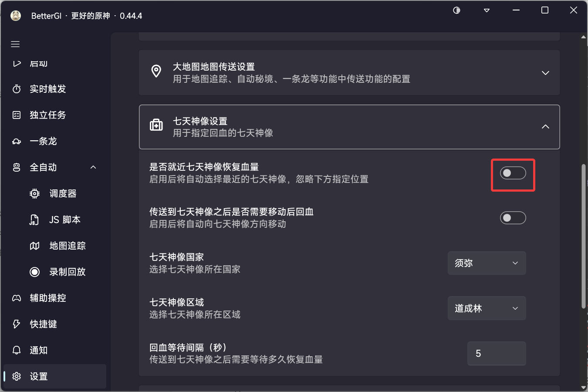Open the 七天神像国家 dropdown showing 须弥
Screen dimensions: 588x392
(487, 263)
